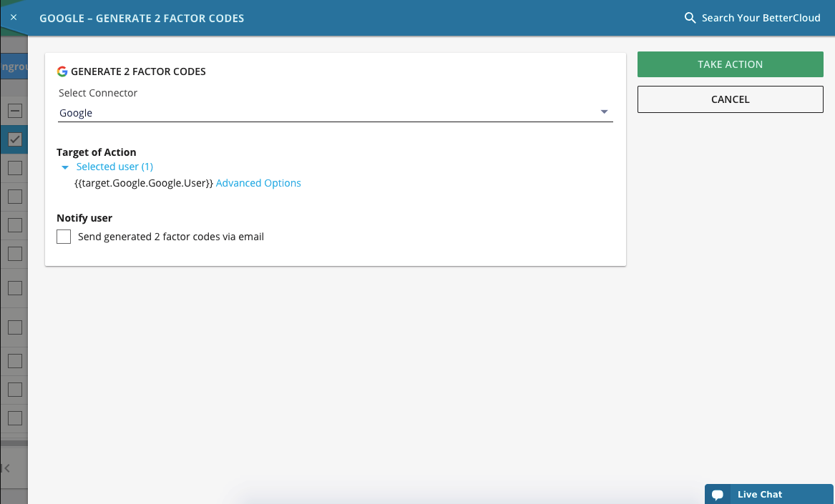Screen dimensions: 835x504
Task: Click the CANCEL button
Action: point(730,99)
